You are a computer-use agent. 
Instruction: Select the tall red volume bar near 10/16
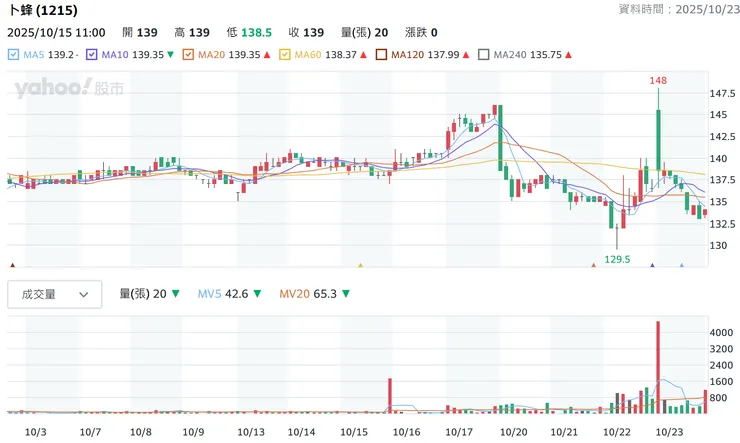390,396
